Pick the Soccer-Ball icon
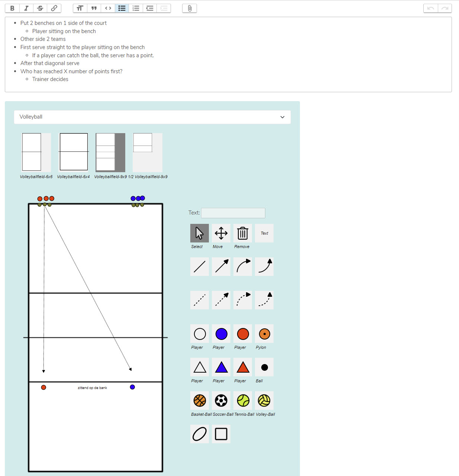Viewport: 459px width, 476px height. coord(221,401)
